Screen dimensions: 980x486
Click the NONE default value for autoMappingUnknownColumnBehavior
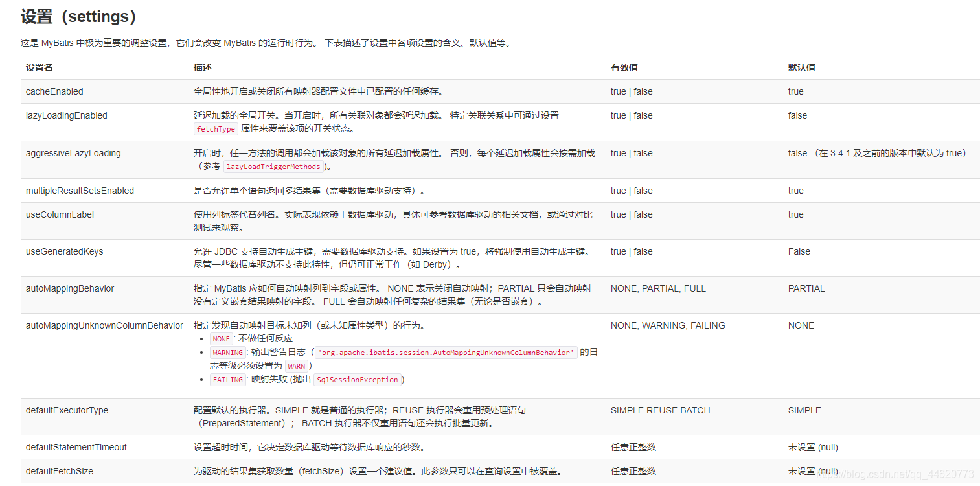click(801, 325)
